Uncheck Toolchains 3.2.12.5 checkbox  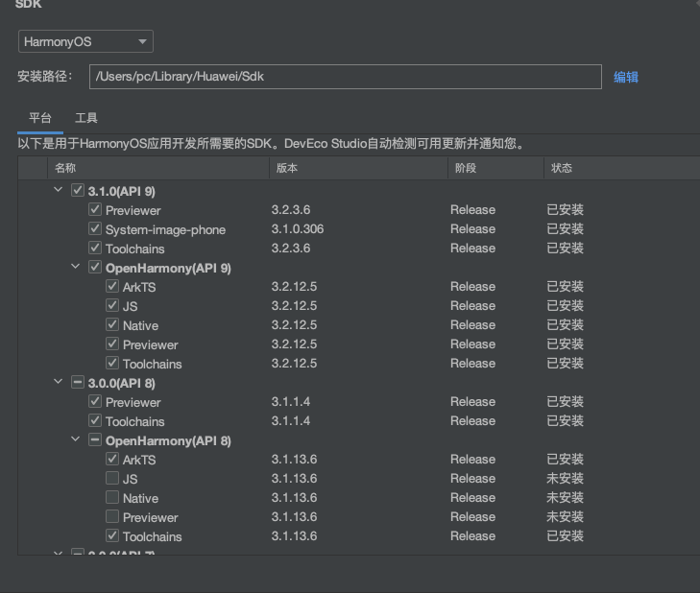[x=112, y=363]
